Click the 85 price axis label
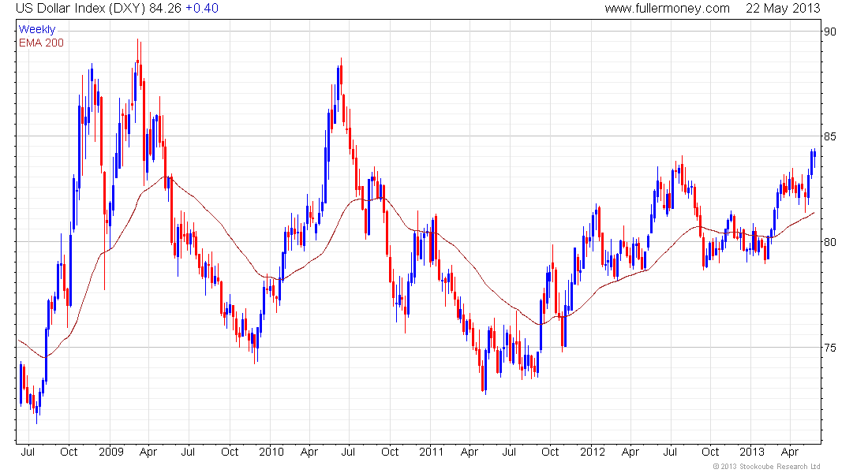868x473 pixels. click(830, 136)
